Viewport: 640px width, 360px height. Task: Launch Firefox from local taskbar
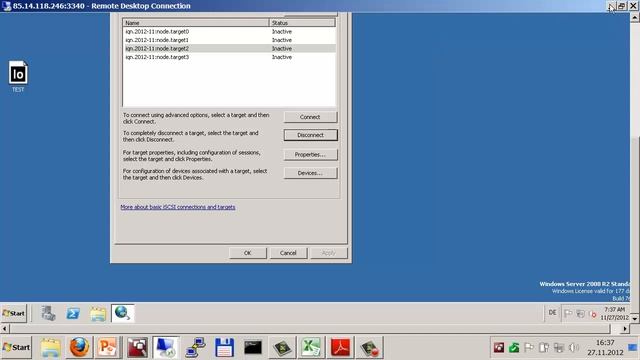point(79,347)
